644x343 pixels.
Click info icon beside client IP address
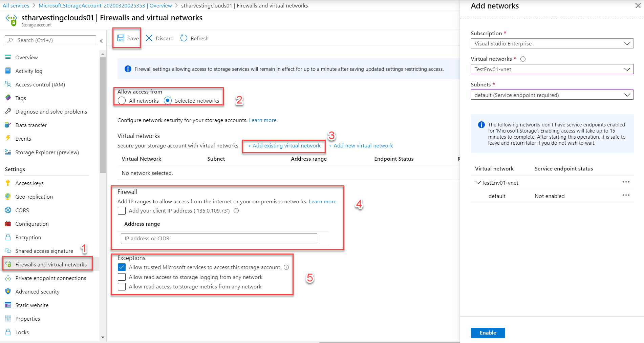(x=236, y=211)
